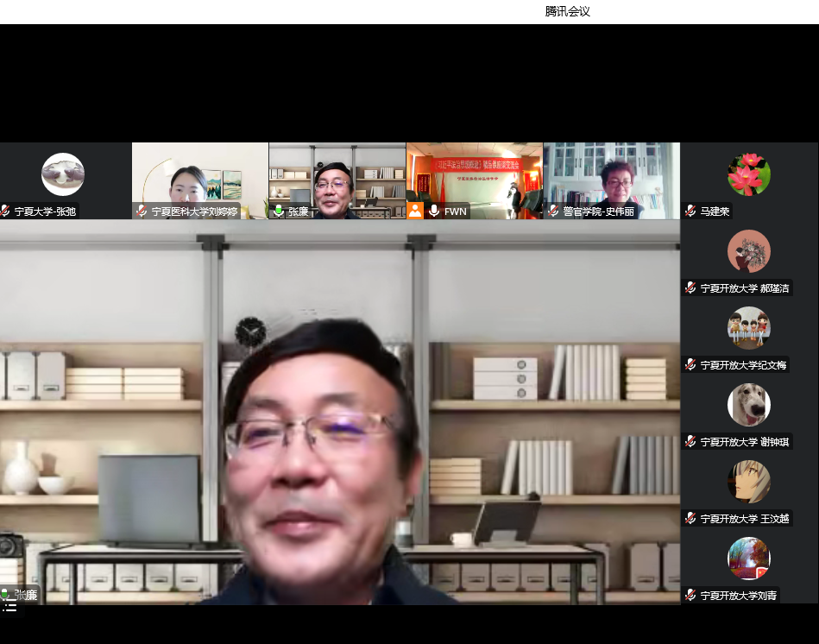The height and width of the screenshot is (644, 819).
Task: Click muted mic icon for 警官学院-史伟丽
Action: pos(553,211)
